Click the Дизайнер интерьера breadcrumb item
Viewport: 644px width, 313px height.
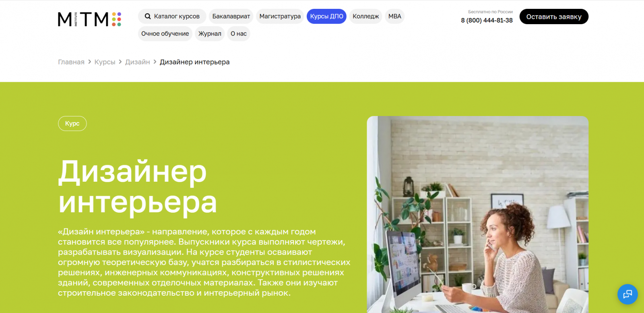pyautogui.click(x=194, y=62)
